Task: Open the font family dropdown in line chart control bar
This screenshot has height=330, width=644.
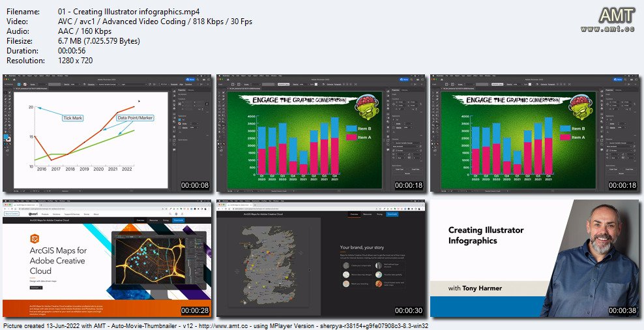Action: [x=109, y=84]
